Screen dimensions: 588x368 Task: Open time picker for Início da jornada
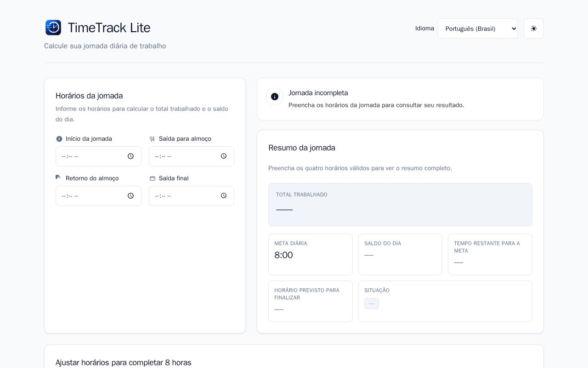pos(130,156)
